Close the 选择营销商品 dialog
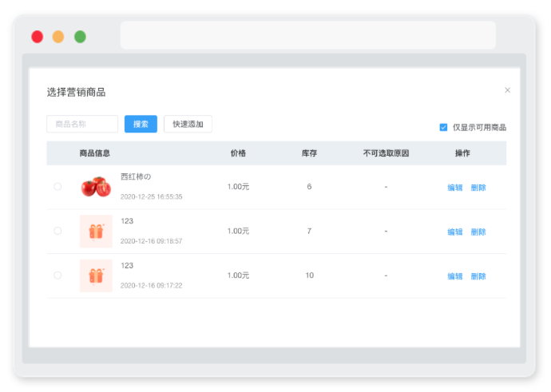The height and width of the screenshot is (392, 551). click(507, 90)
